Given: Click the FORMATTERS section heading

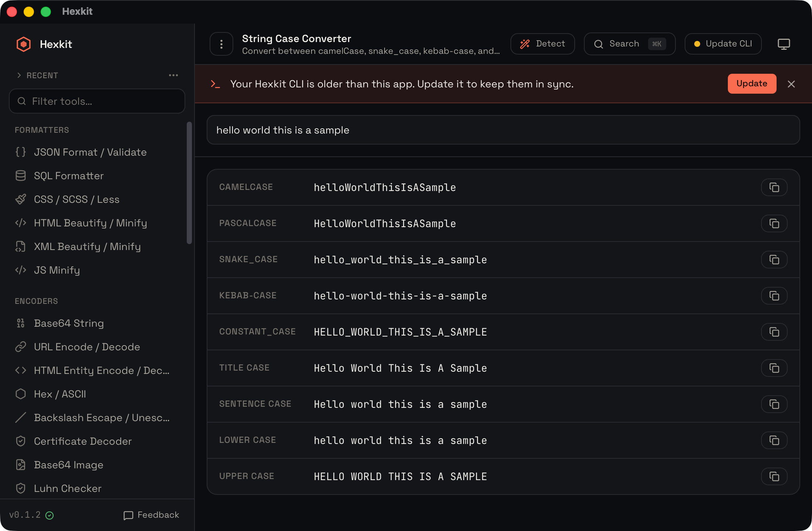Looking at the screenshot, I should pos(42,130).
